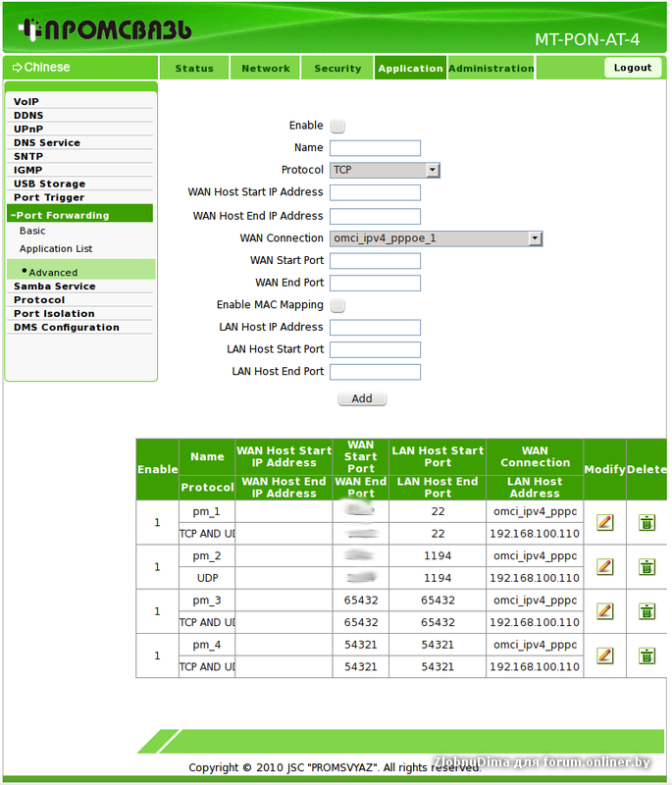Open the Administration tab
This screenshot has width=672, height=785.
coord(491,68)
